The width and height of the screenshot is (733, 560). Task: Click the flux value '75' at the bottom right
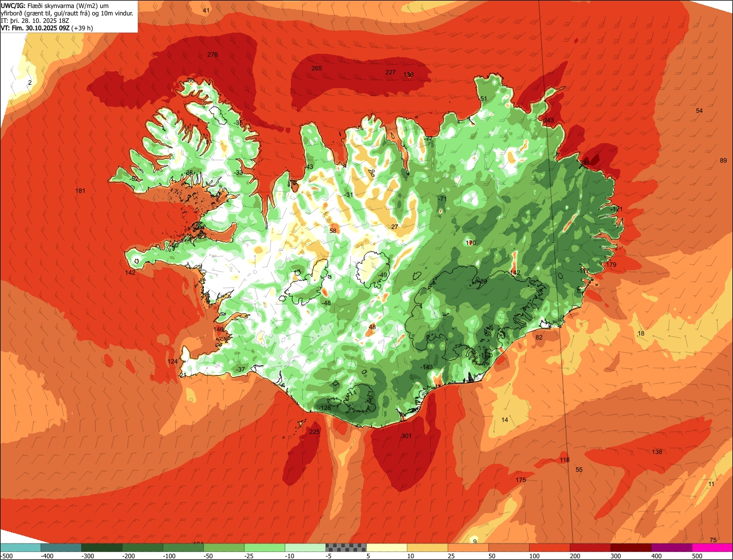pos(713,540)
